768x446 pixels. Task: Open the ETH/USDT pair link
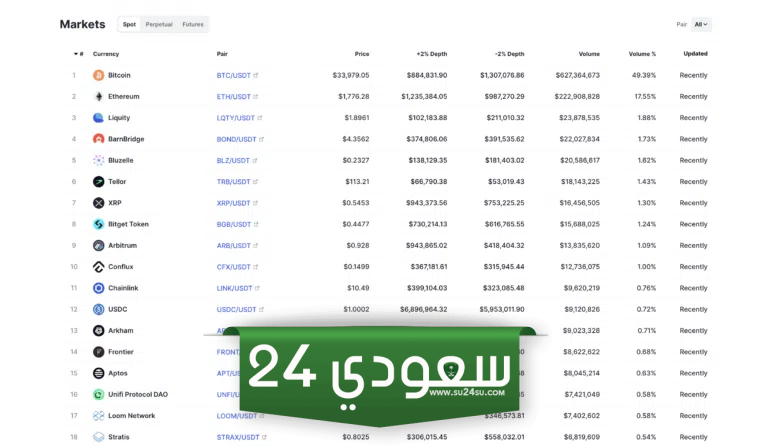coord(234,96)
